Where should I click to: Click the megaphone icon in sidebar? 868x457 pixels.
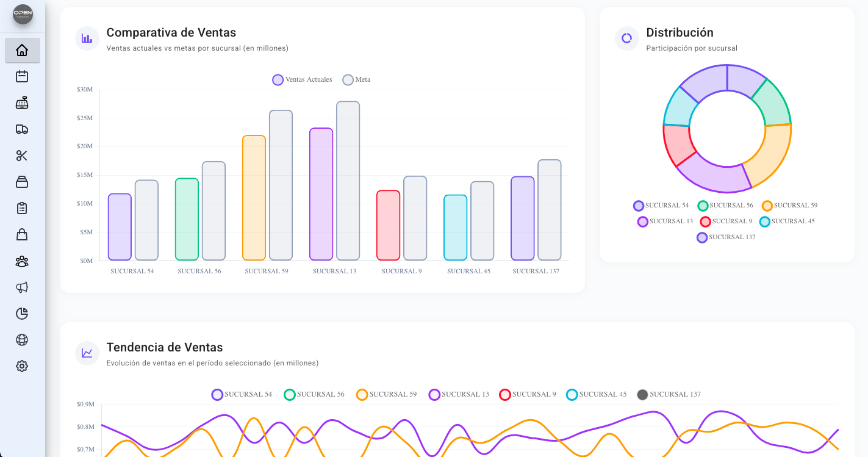tap(22, 287)
